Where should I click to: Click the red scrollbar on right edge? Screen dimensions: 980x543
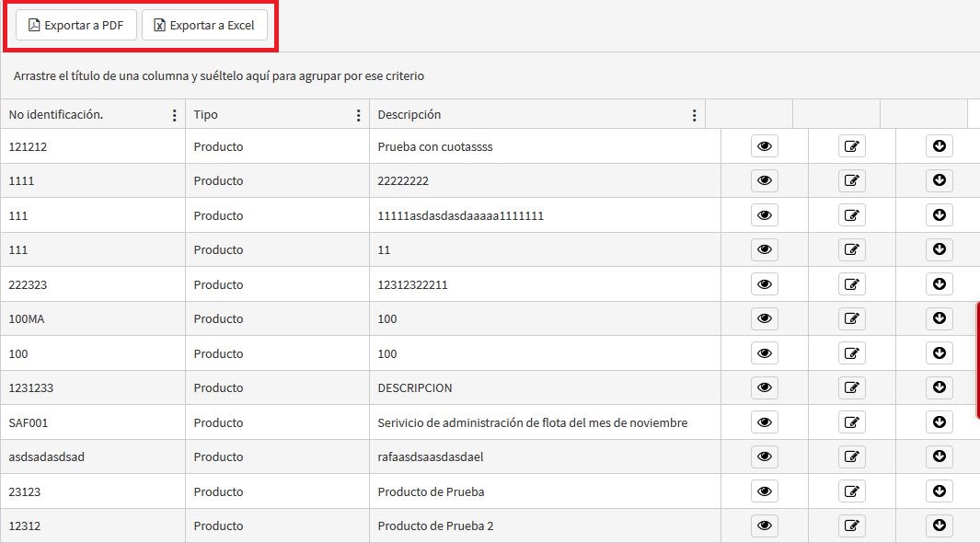coord(977,359)
